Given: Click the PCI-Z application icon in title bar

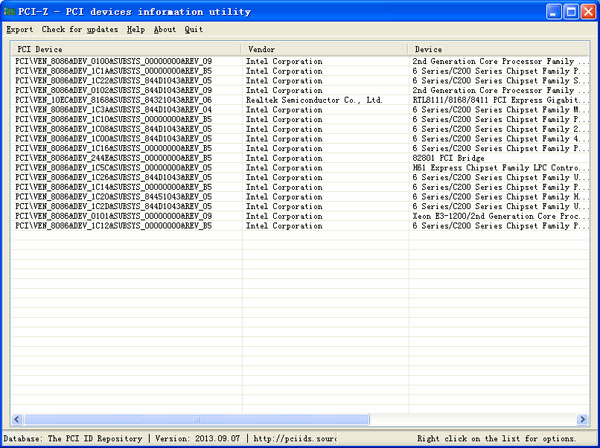Looking at the screenshot, I should 9,11.
